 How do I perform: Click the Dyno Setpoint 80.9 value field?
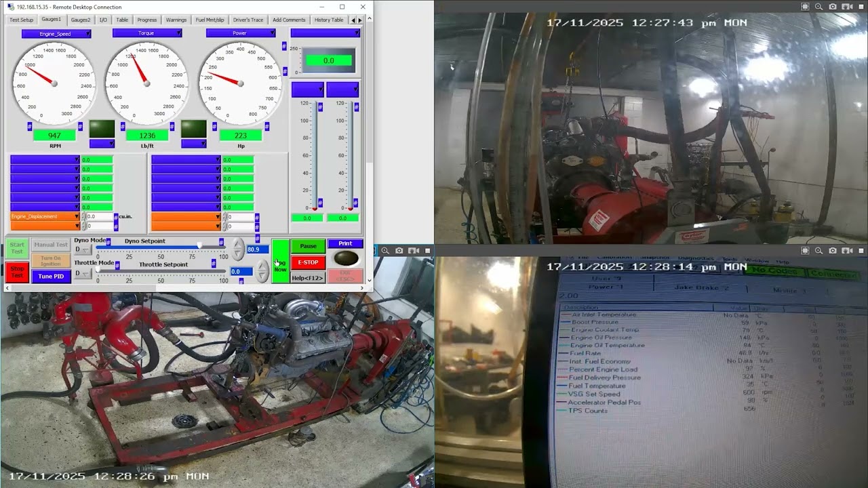coord(257,249)
